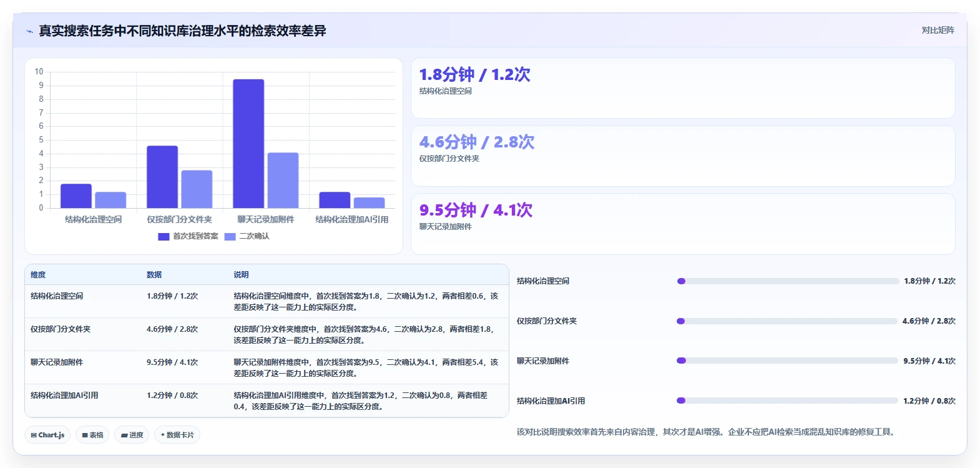Click the y-axis value 10
The height and width of the screenshot is (468, 980).
[x=39, y=72]
